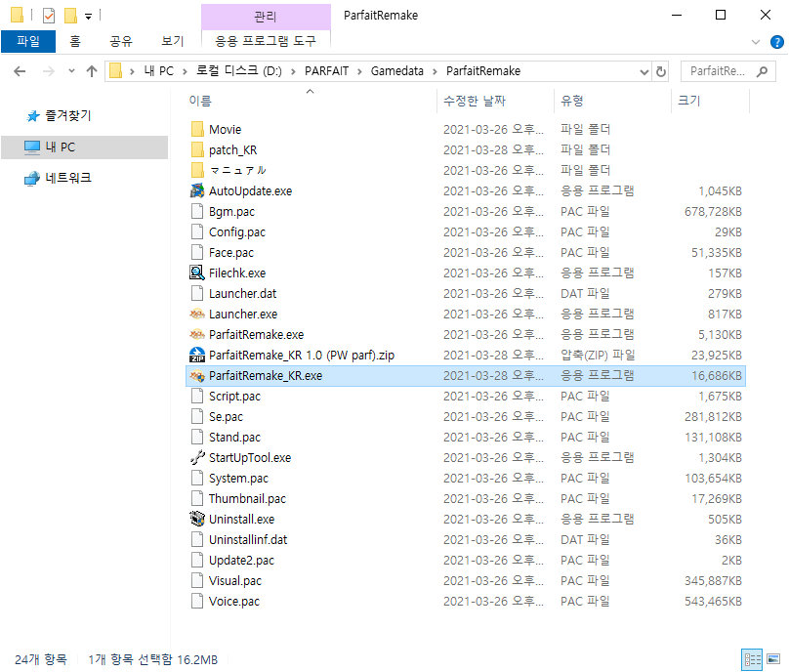
Task: Expand the ribbon with the chevron
Action: tap(755, 42)
